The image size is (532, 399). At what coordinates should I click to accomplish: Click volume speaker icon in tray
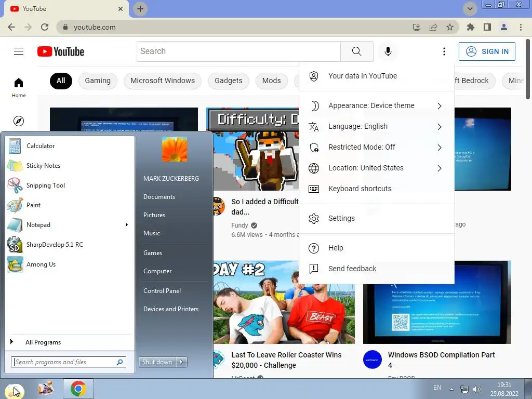point(477,389)
